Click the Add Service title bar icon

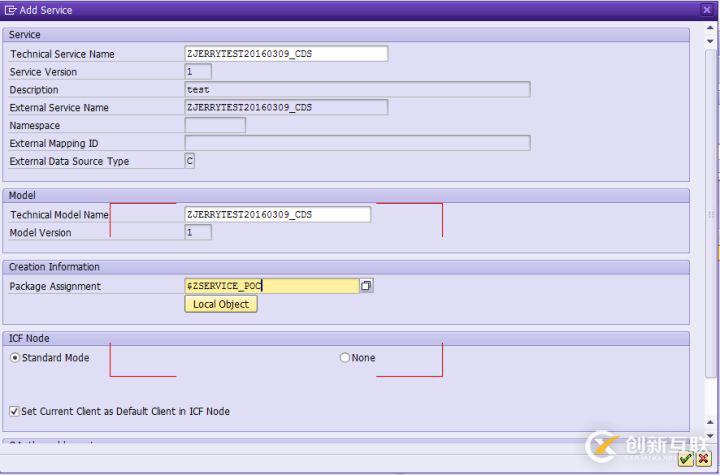(10, 10)
